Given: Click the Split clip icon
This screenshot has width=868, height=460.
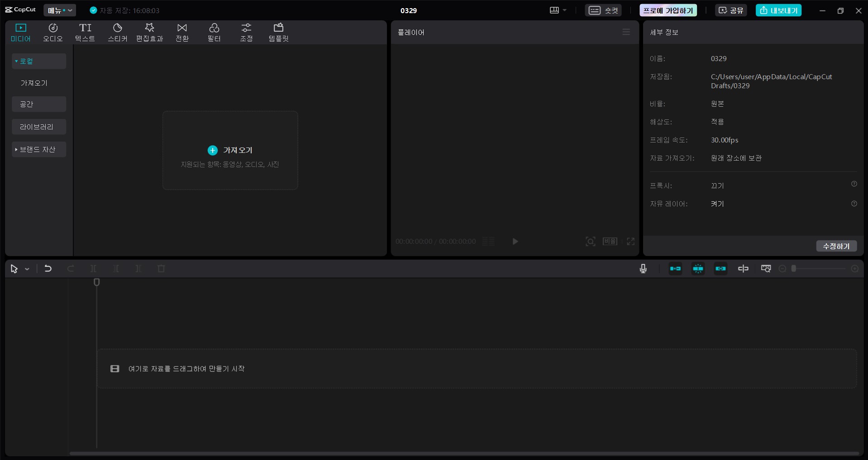Looking at the screenshot, I should click(x=93, y=269).
